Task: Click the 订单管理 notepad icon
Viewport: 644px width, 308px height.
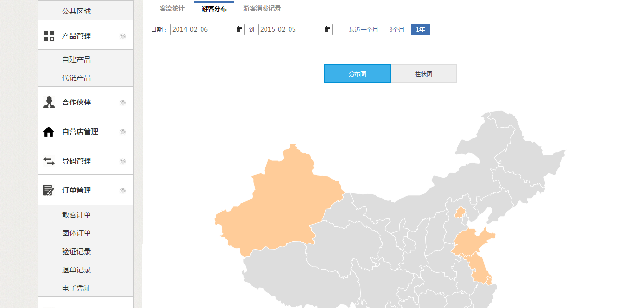Action: [49, 191]
